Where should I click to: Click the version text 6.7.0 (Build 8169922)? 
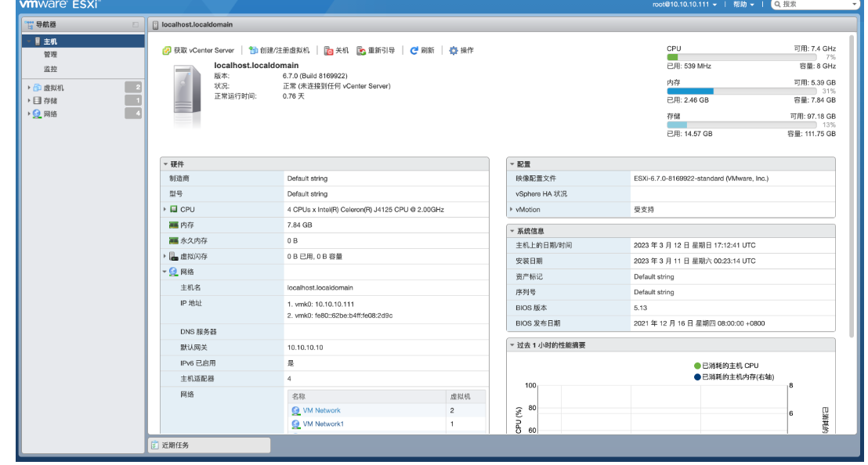coord(315,76)
